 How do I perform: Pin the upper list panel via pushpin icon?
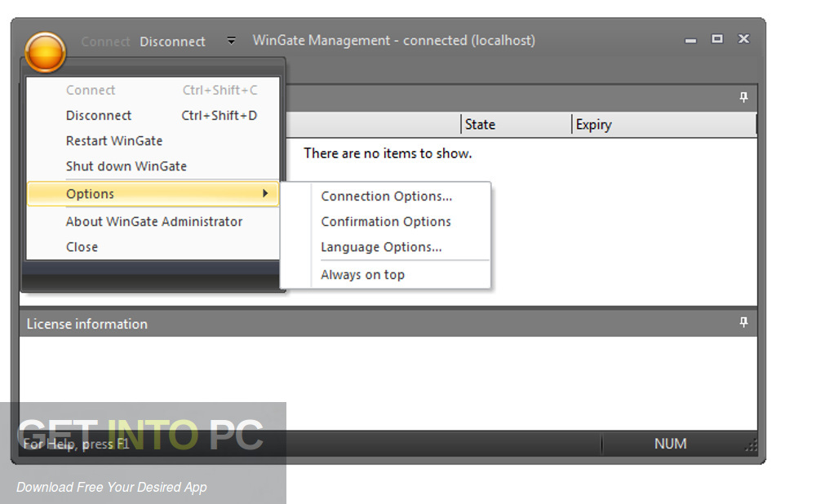(x=743, y=97)
